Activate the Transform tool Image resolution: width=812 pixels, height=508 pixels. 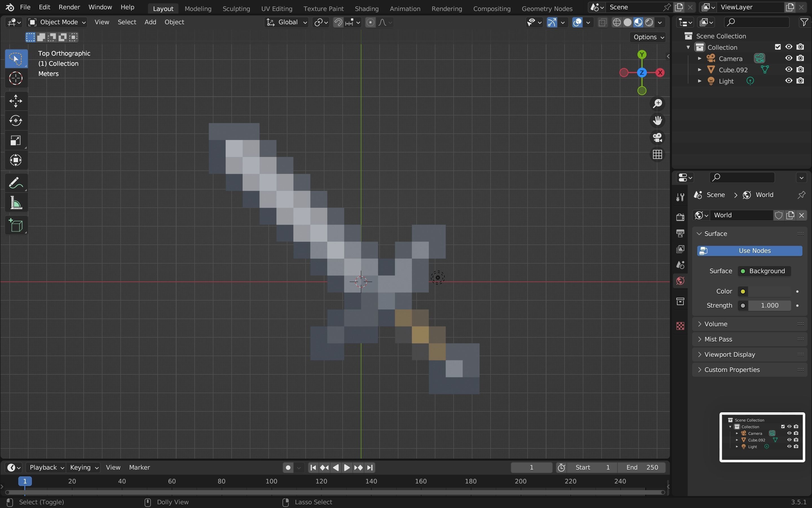[16, 160]
